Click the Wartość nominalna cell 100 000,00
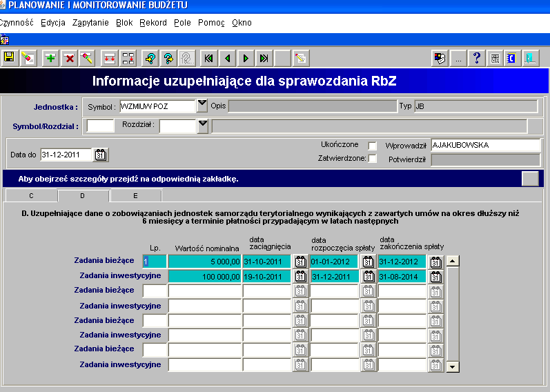Image resolution: width=550 pixels, height=392 pixels. tap(204, 277)
